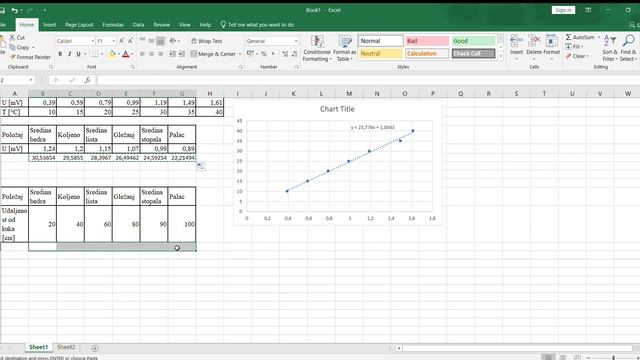The width and height of the screenshot is (640, 360).
Task: Open Conditional Formatting menu
Action: pos(317,49)
